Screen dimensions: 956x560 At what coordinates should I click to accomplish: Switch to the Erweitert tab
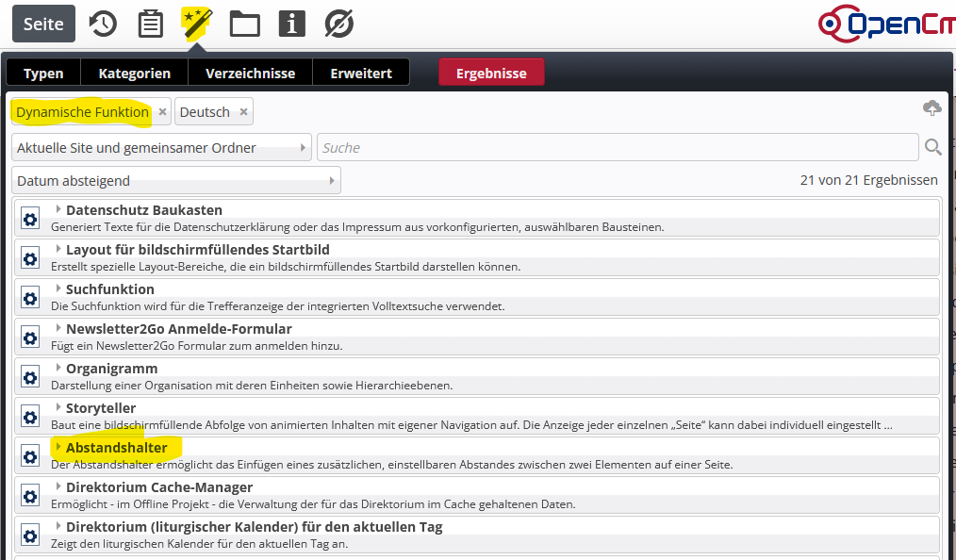point(361,74)
